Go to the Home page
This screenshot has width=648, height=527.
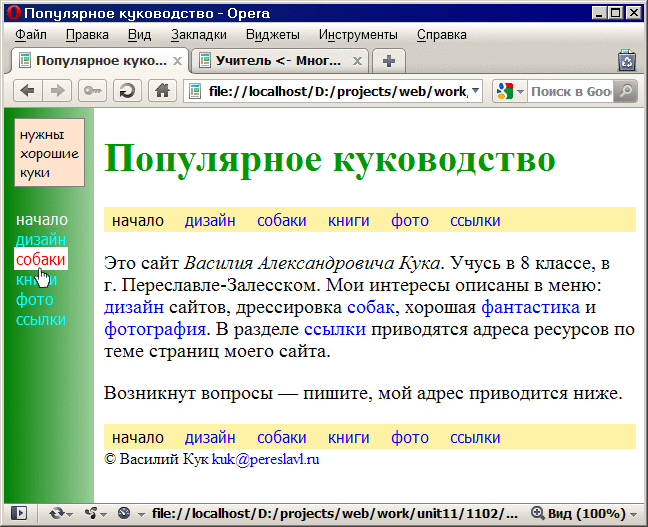coord(162,91)
